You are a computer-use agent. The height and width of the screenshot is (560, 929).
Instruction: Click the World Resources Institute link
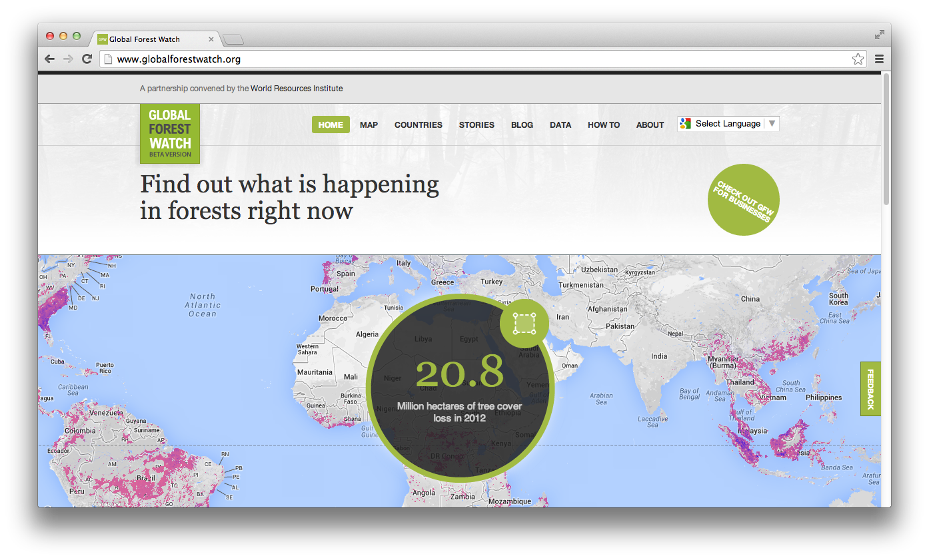pos(297,89)
